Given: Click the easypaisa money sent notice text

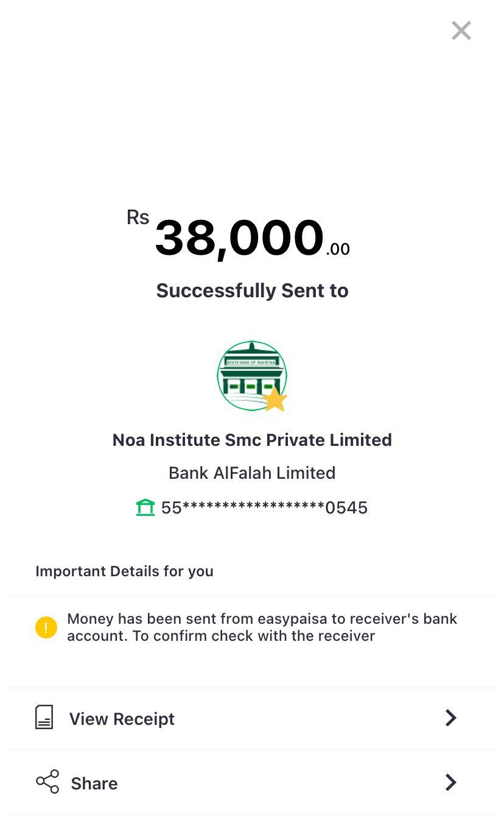Looking at the screenshot, I should (x=262, y=627).
